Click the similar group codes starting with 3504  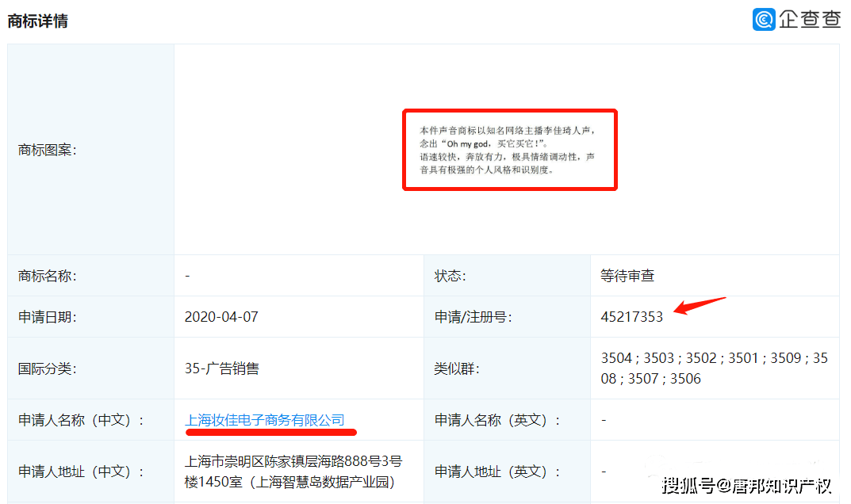point(714,368)
